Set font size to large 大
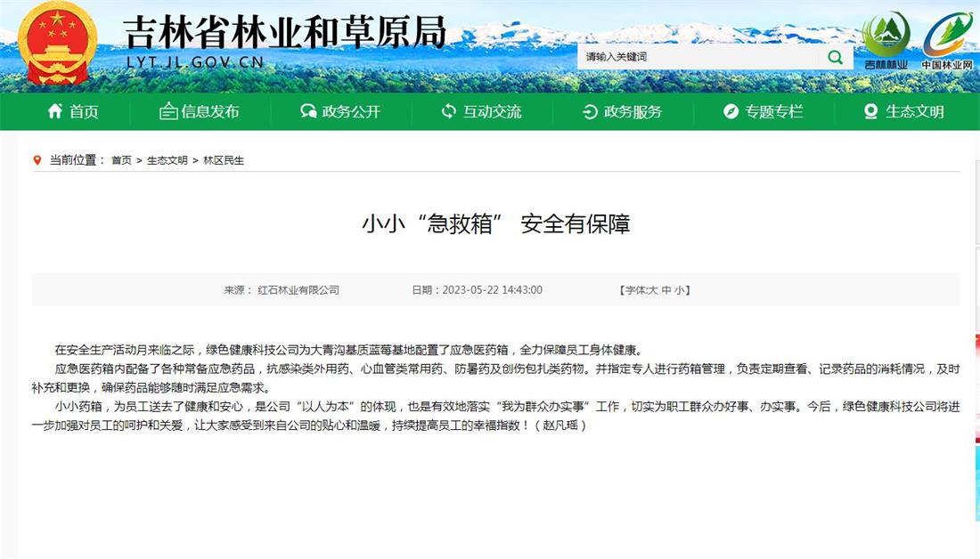The image size is (980, 559). (x=652, y=290)
